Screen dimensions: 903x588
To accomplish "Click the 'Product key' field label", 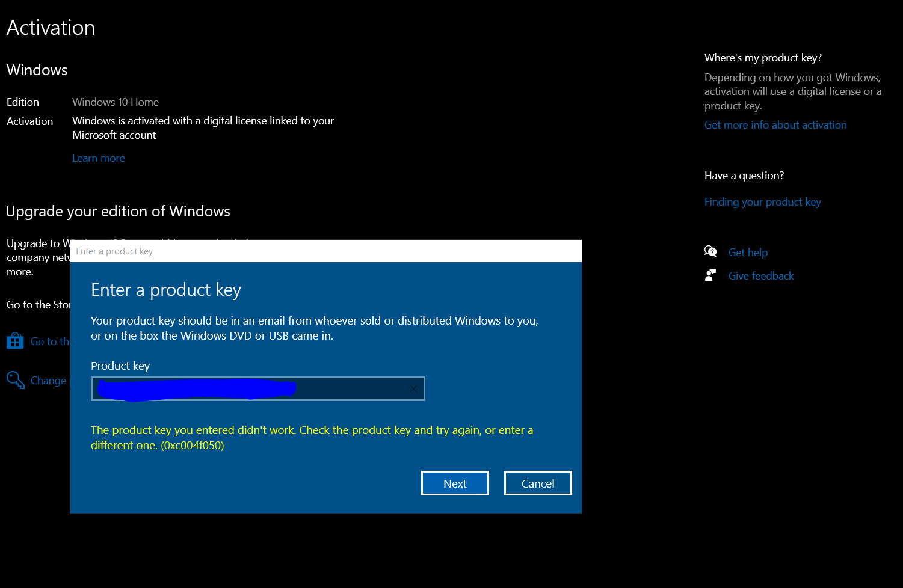I will coord(120,366).
